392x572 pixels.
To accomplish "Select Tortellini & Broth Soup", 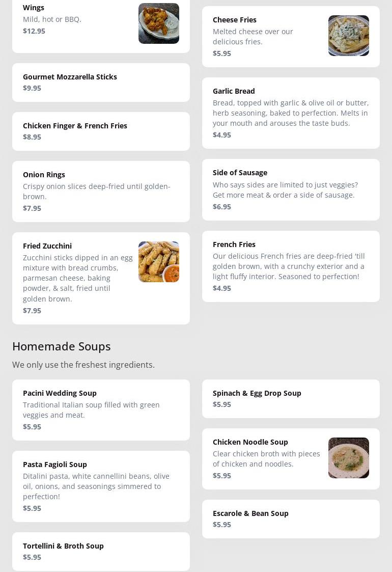I will click(x=101, y=552).
